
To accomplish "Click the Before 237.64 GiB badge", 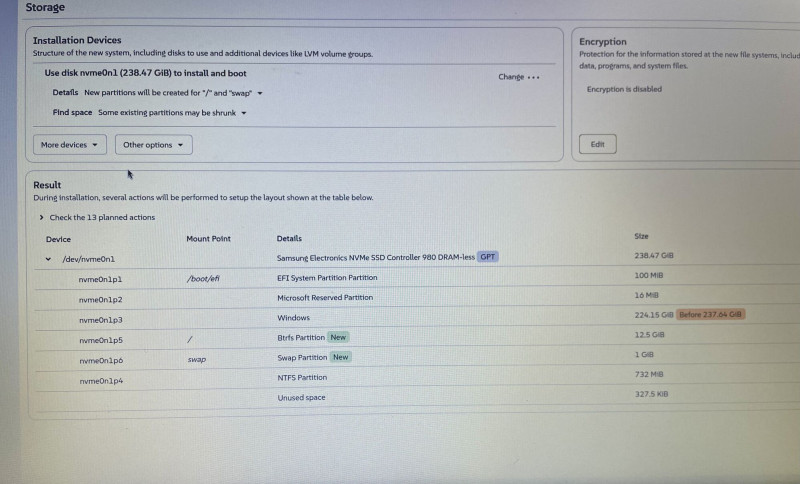I will tap(711, 314).
